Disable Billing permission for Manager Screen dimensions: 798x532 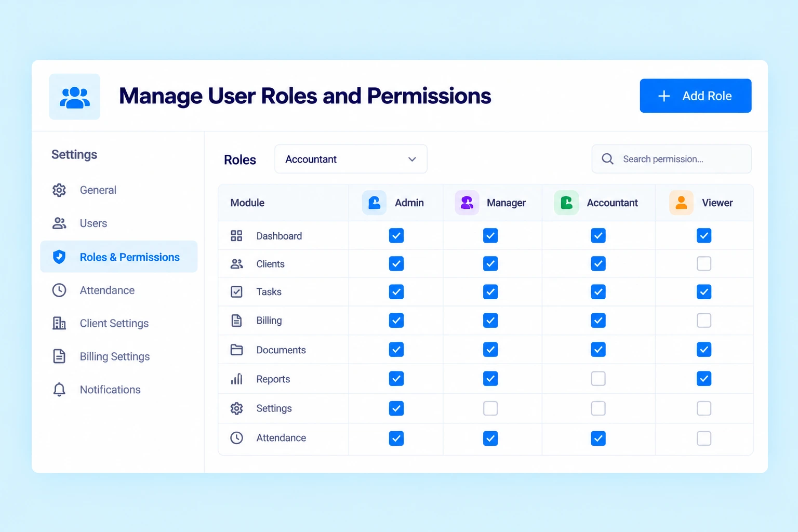490,321
